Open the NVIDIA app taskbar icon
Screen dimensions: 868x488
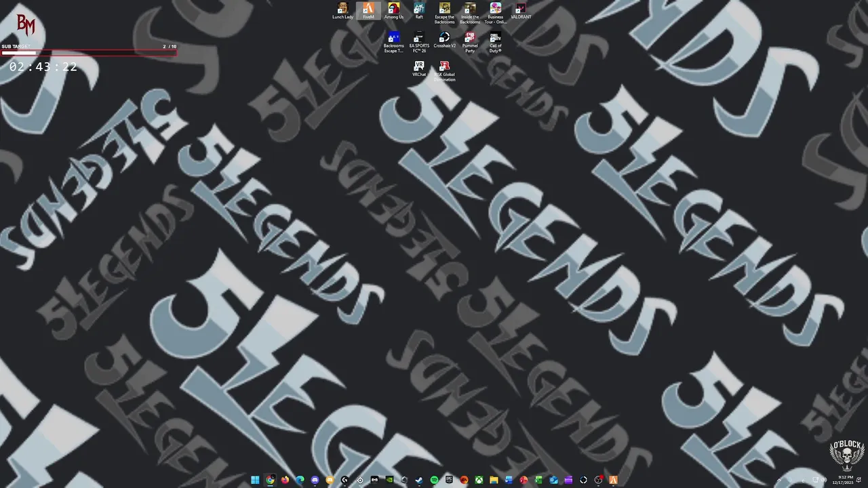tap(389, 480)
